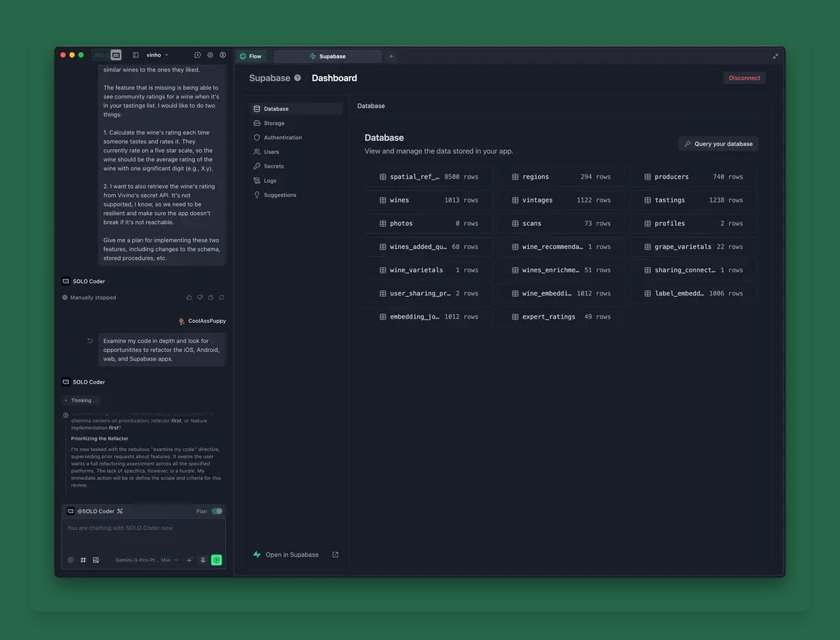Select the Supabase tab
This screenshot has height=640, width=840.
[x=327, y=56]
